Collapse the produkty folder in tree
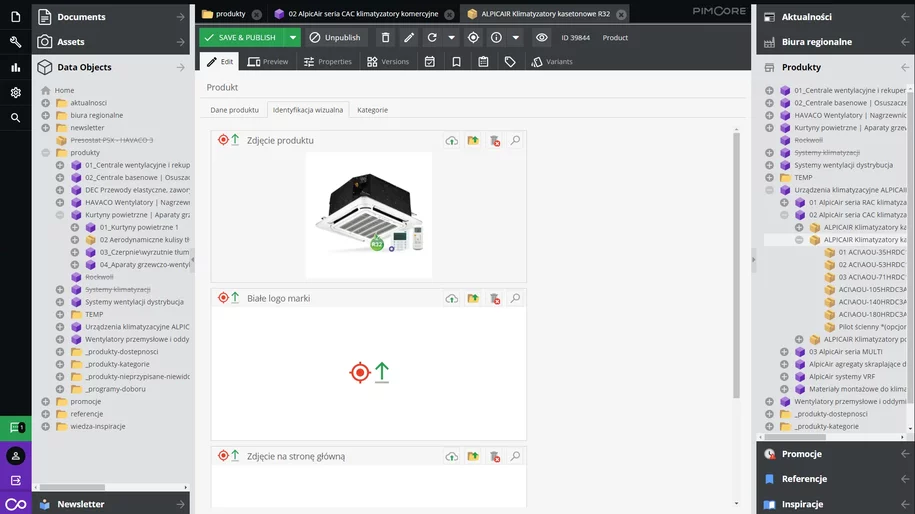915x514 pixels. pyautogui.click(x=46, y=153)
